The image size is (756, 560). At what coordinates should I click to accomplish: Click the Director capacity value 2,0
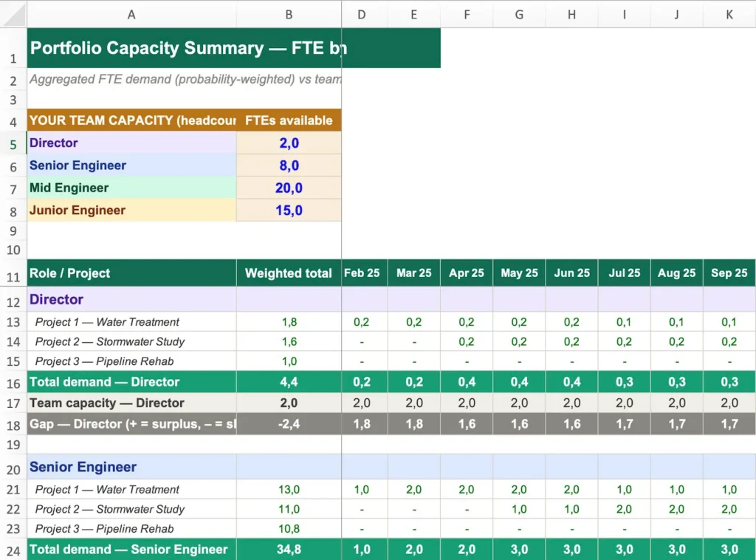pos(289,143)
